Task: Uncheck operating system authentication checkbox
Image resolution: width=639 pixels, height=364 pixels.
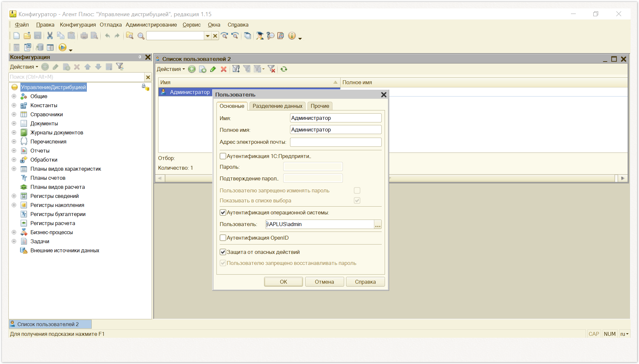Action: coord(223,212)
